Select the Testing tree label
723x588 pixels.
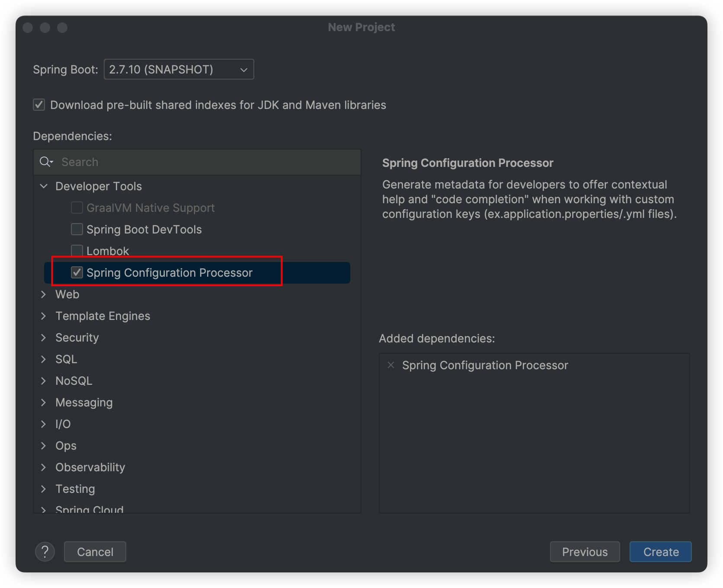[x=75, y=489]
